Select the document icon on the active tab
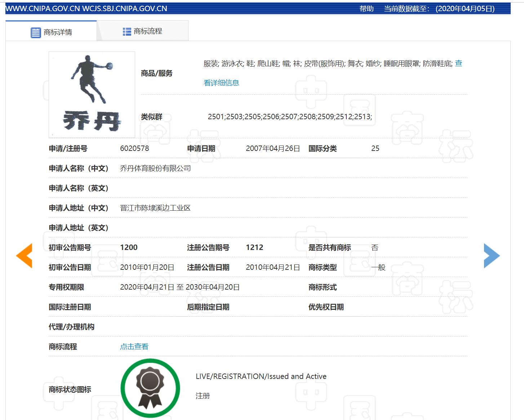524x420 pixels. click(x=35, y=32)
